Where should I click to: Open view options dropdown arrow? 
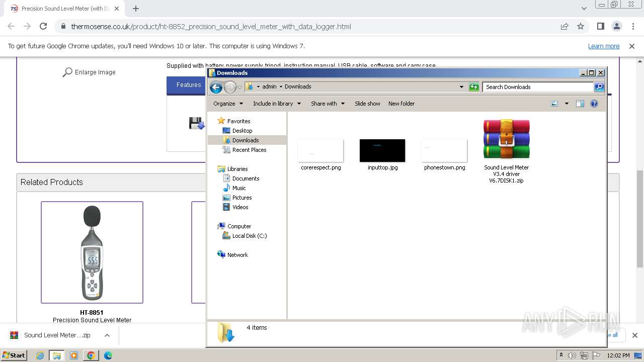[567, 104]
